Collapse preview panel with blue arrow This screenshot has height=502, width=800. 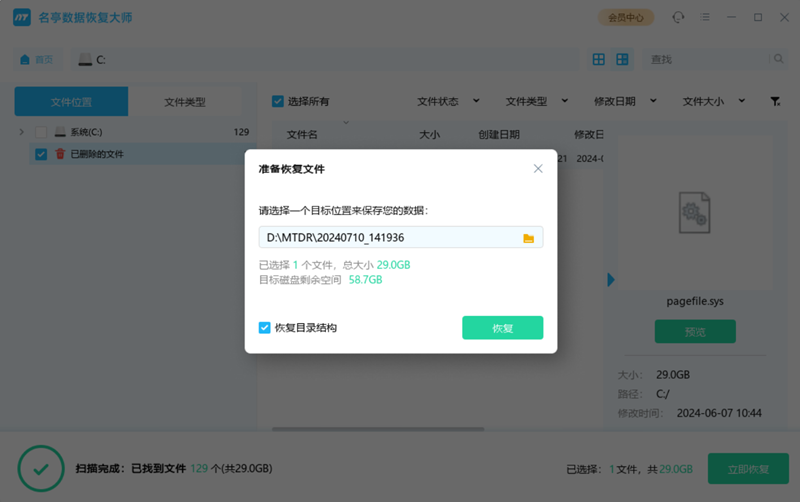tap(611, 280)
